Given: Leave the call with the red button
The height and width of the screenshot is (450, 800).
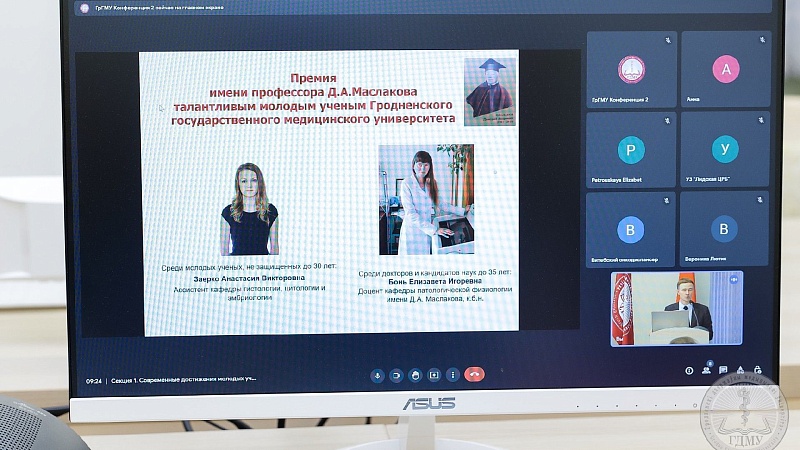Looking at the screenshot, I should [x=474, y=374].
